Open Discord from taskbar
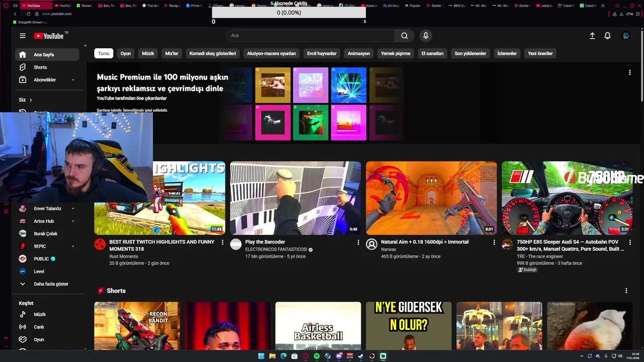Viewport: 644px width, 362px height. tap(339, 356)
